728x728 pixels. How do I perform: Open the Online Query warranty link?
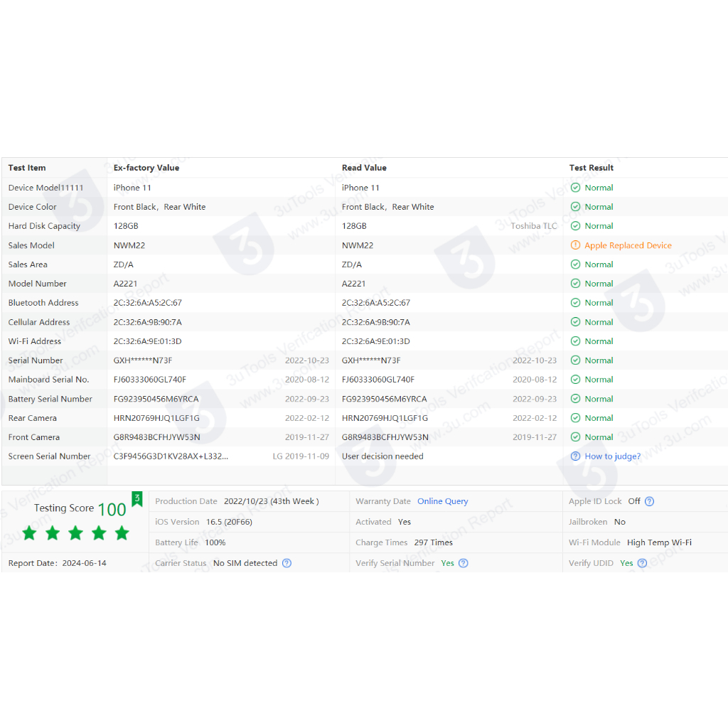pos(442,501)
